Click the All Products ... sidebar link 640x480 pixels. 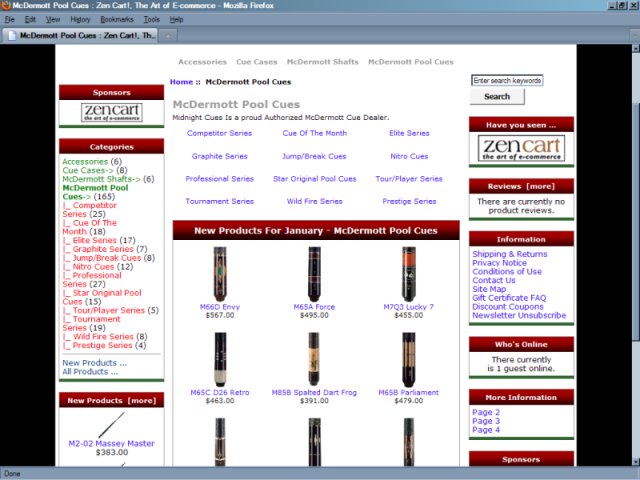point(90,372)
